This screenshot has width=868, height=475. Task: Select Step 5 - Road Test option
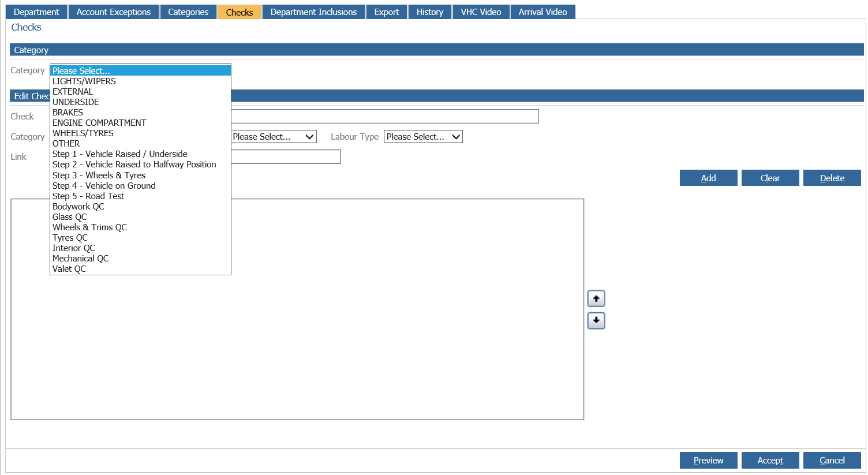[140, 196]
